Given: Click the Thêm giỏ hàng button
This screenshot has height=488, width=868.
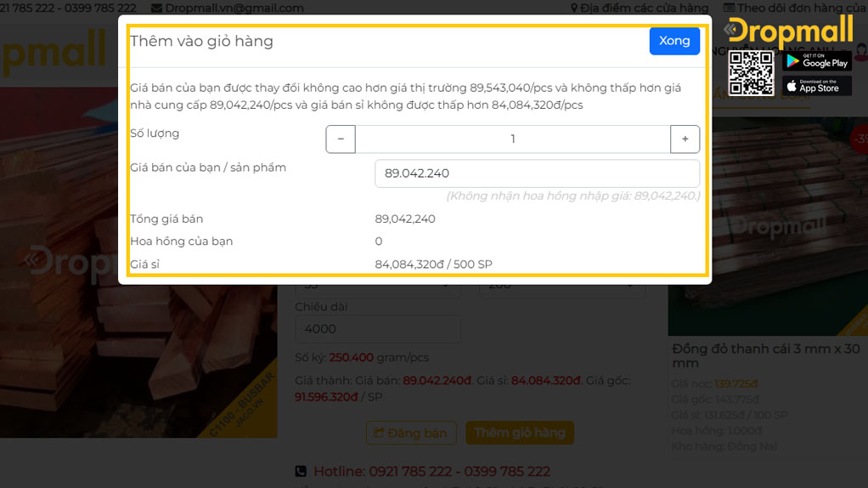Looking at the screenshot, I should [520, 433].
